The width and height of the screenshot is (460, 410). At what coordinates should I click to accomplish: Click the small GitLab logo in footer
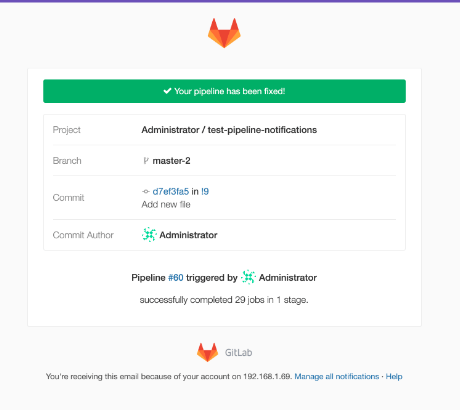point(207,352)
